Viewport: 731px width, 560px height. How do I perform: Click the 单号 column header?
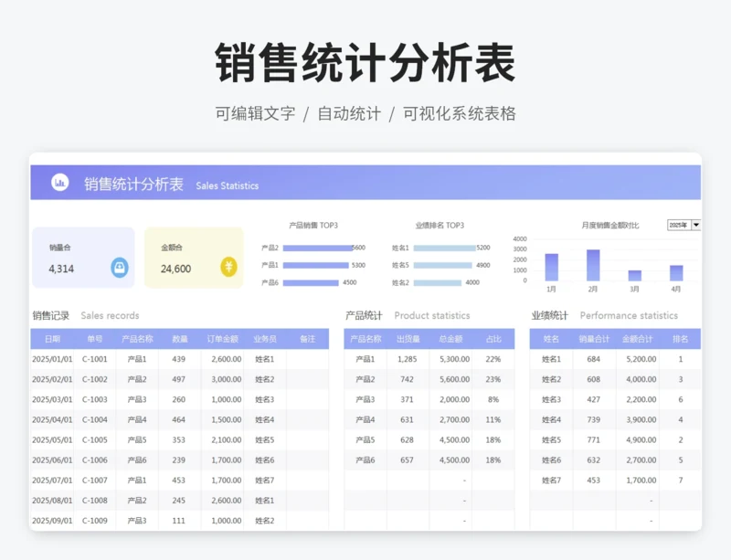(95, 339)
